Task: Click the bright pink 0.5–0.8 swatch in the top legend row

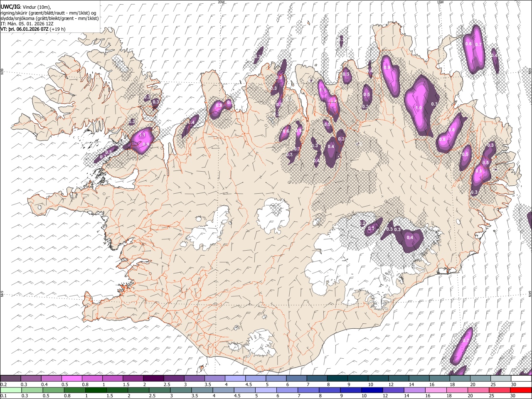Action: point(72,379)
